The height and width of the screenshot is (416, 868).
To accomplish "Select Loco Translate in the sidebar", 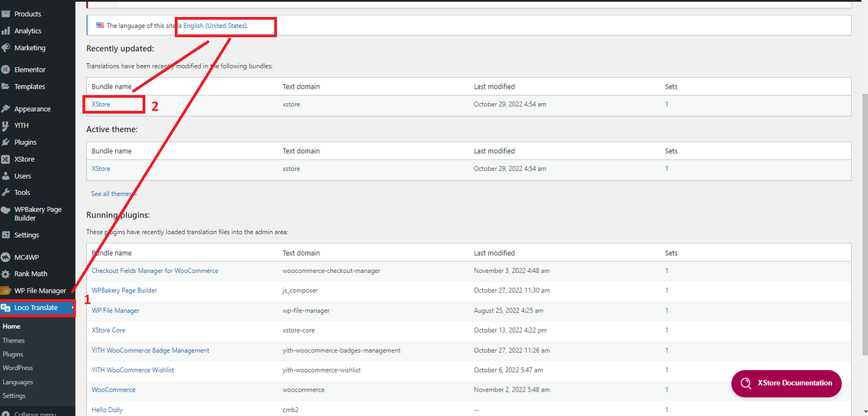I will tap(37, 308).
